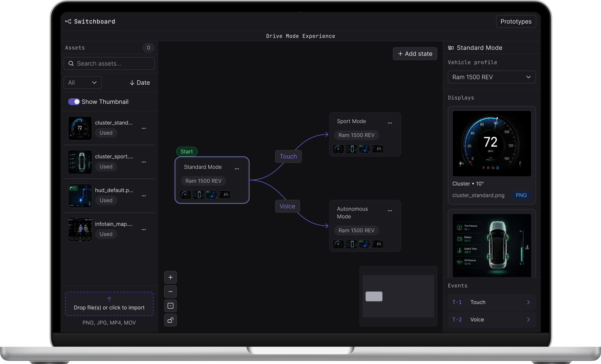Screen dimensions: 601x364
Task: Open the Autonomous Mode node options menu
Action: tap(390, 210)
